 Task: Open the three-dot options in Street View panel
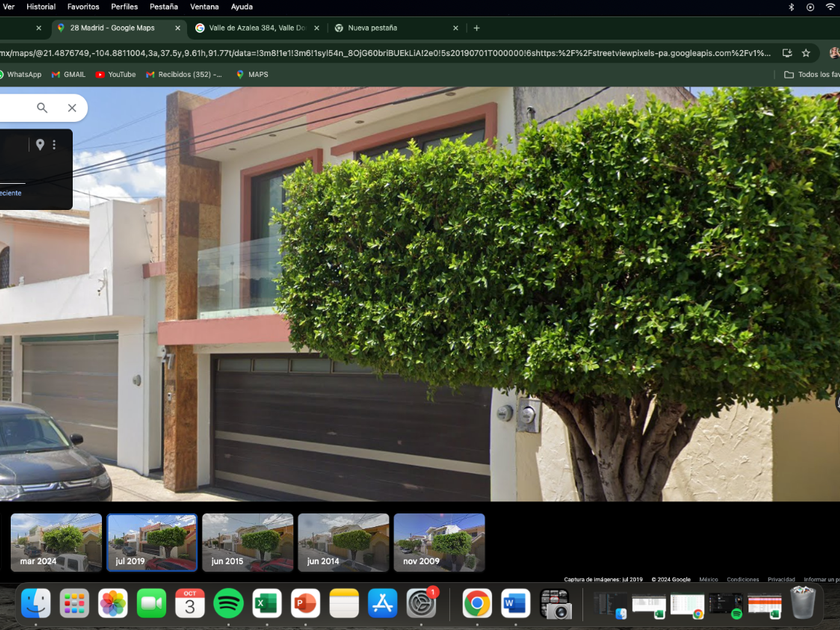click(54, 145)
